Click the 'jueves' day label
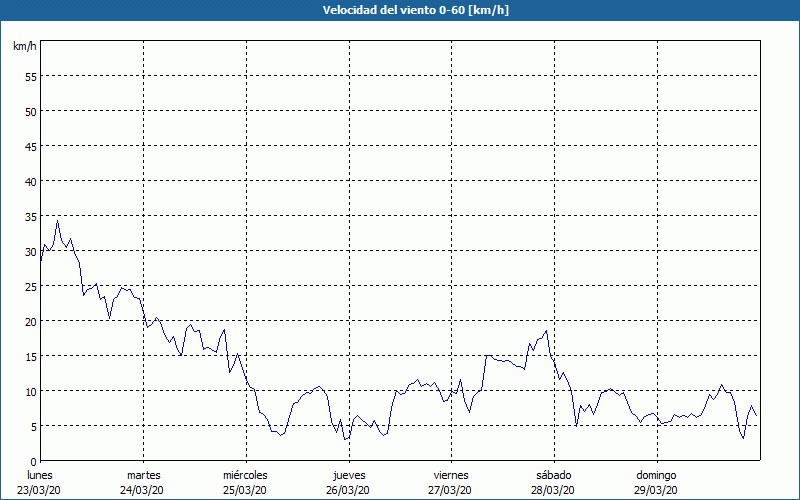Image resolution: width=800 pixels, height=500 pixels. [x=349, y=476]
